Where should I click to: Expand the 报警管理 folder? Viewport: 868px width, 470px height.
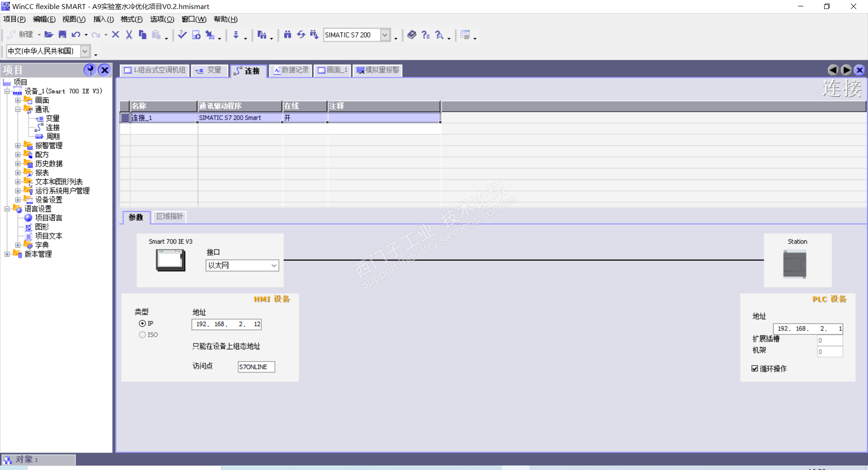click(18, 146)
